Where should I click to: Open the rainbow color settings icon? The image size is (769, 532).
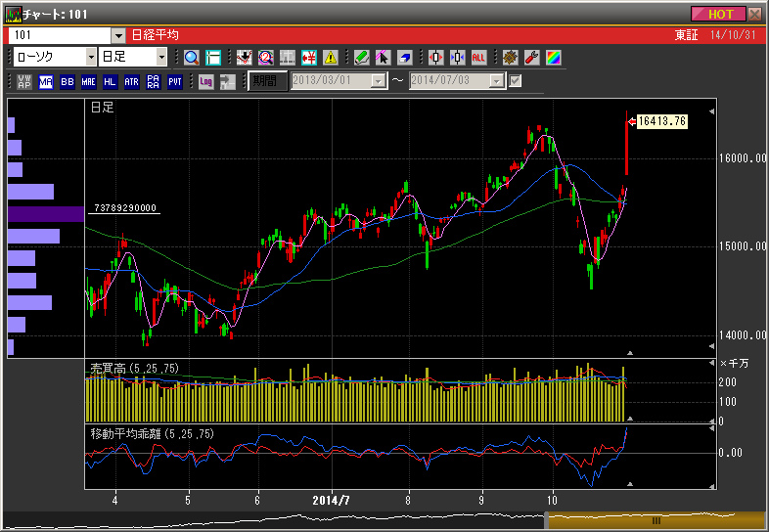[x=554, y=58]
